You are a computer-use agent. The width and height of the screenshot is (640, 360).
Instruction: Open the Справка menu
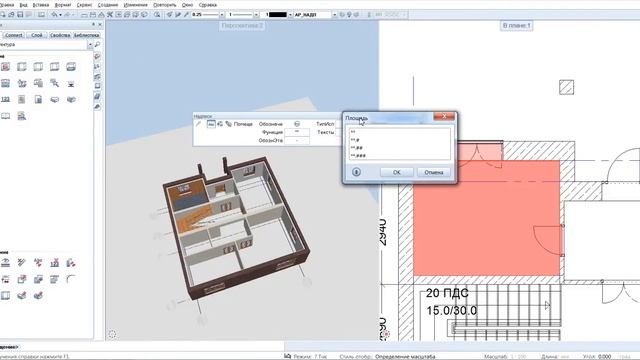click(208, 5)
